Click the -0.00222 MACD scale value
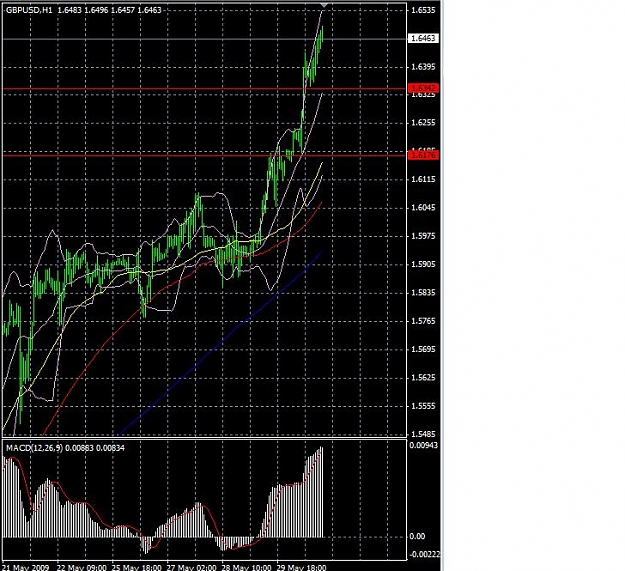 pyautogui.click(x=424, y=554)
